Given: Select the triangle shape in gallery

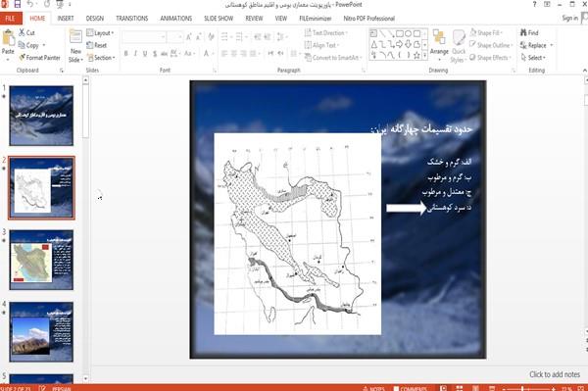Looking at the screenshot, I should [x=374, y=45].
